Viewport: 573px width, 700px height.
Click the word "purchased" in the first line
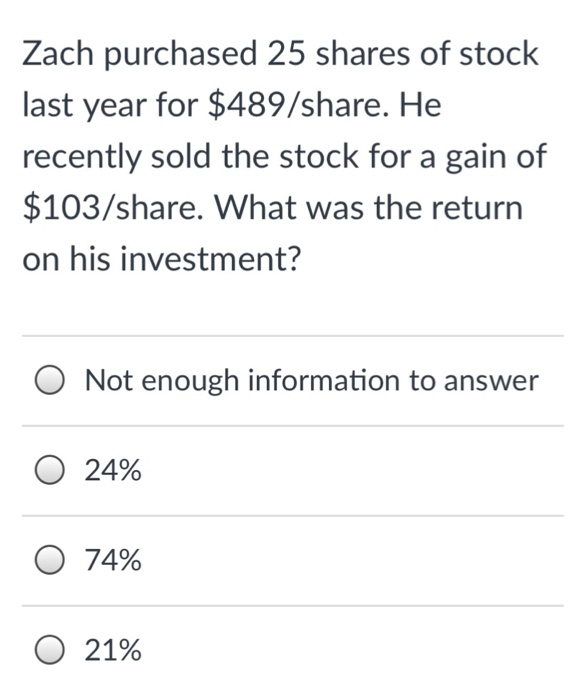181,55
